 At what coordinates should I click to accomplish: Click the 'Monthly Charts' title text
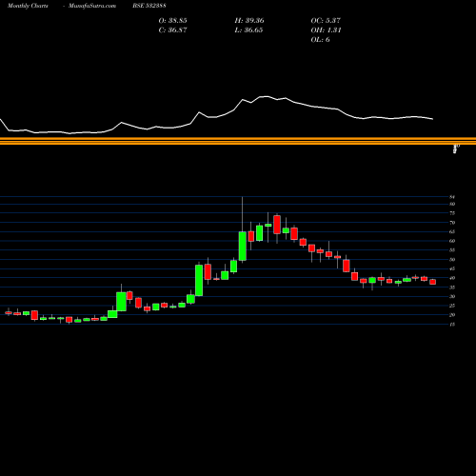pyautogui.click(x=28, y=6)
